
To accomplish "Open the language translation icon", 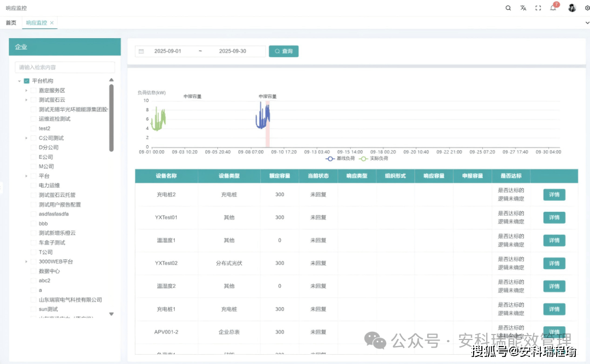I will [523, 8].
